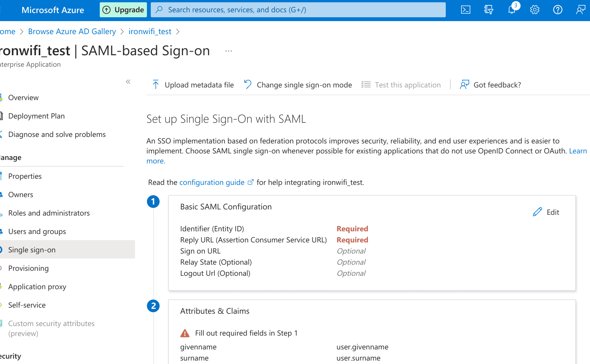This screenshot has width=590, height=364.
Task: Open Users and groups
Action: (x=37, y=231)
